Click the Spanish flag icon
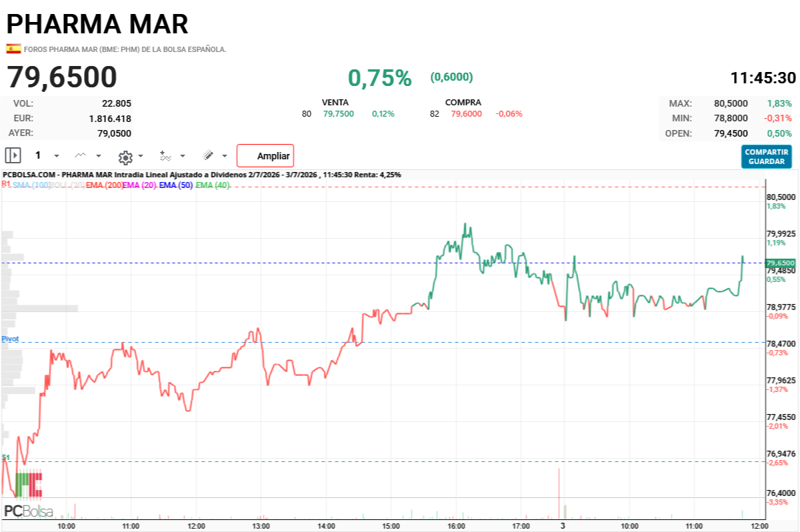Image resolution: width=800 pixels, height=532 pixels. point(13,49)
